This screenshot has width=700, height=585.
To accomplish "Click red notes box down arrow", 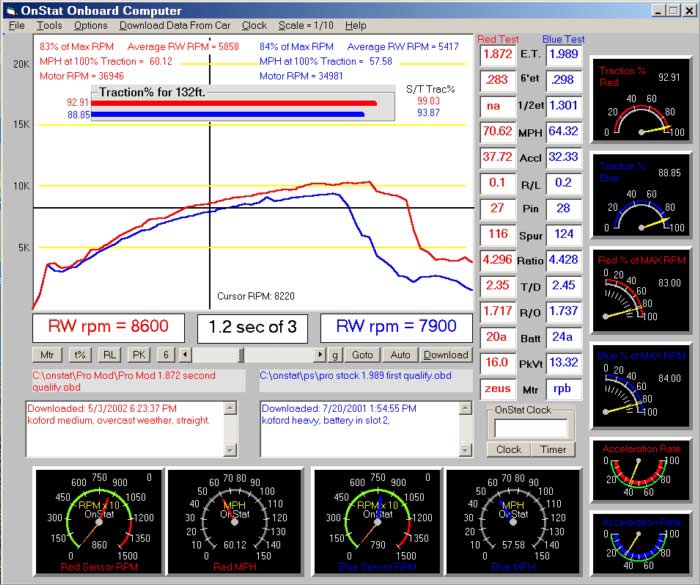I will click(x=230, y=450).
